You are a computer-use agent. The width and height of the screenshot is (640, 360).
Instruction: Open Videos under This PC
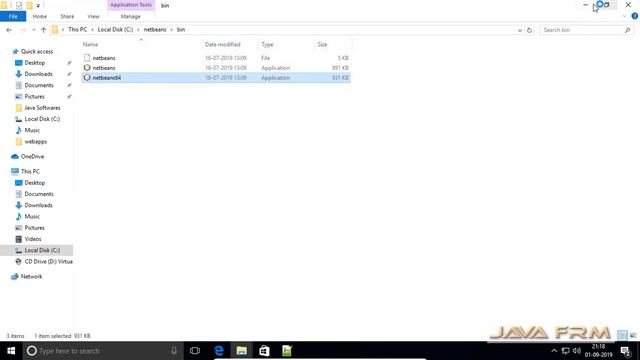pos(33,239)
